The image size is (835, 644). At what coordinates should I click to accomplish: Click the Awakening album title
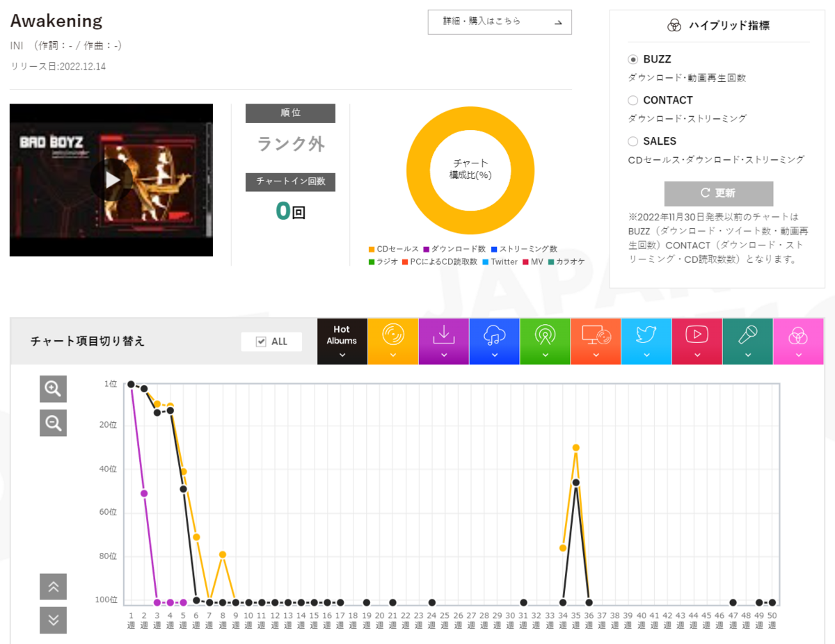[56, 21]
